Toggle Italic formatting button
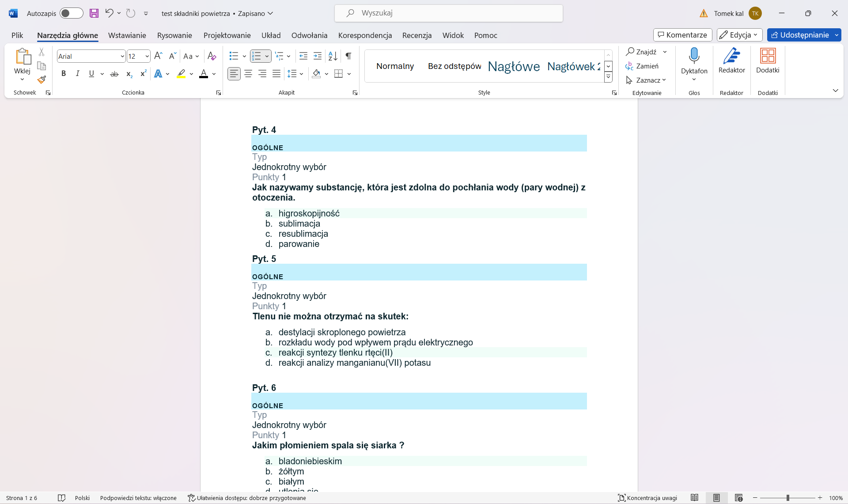Image resolution: width=848 pixels, height=504 pixels. pyautogui.click(x=77, y=74)
